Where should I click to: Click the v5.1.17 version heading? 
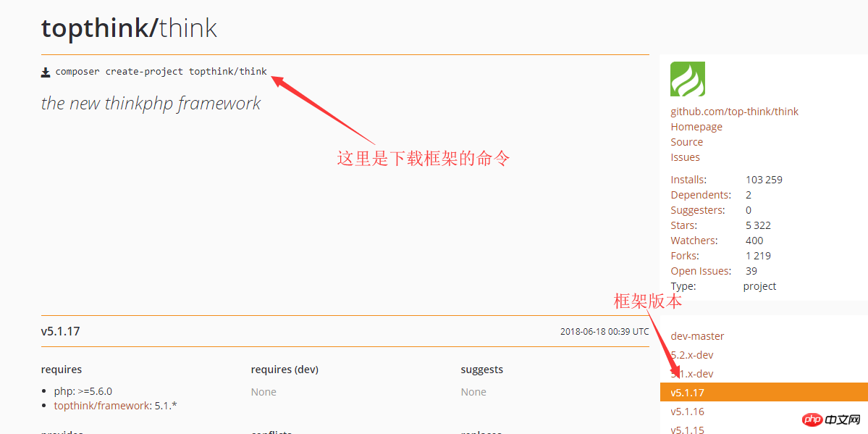[60, 331]
